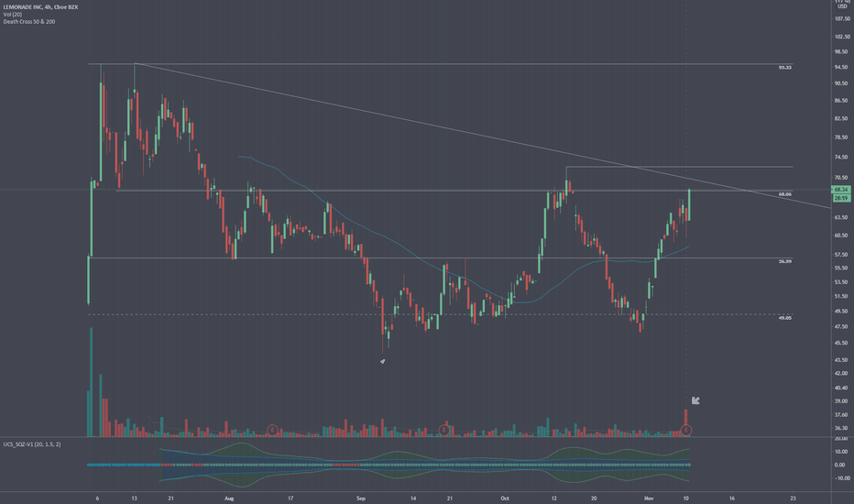The width and height of the screenshot is (854, 504).
Task: Click the Oct label on time axis
Action: [504, 499]
